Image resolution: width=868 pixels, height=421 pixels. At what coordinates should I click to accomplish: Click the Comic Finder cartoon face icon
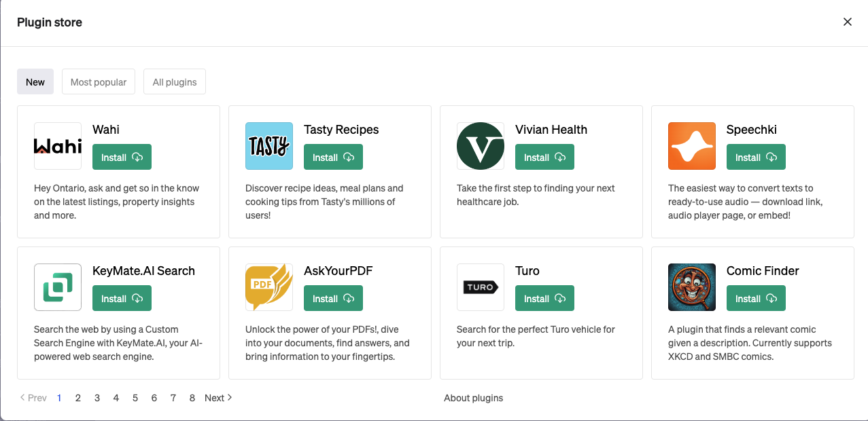(x=692, y=287)
